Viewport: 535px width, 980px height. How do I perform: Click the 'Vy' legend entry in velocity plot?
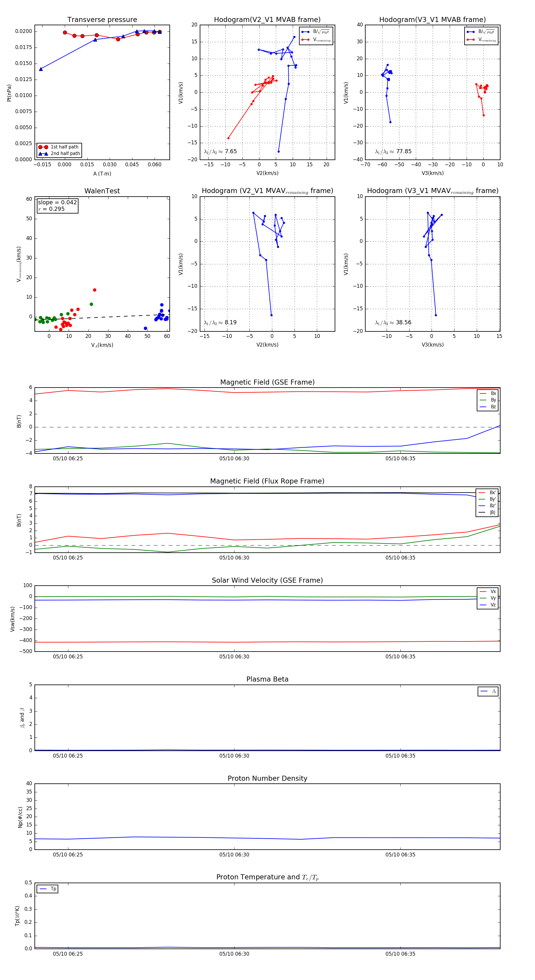point(488,598)
